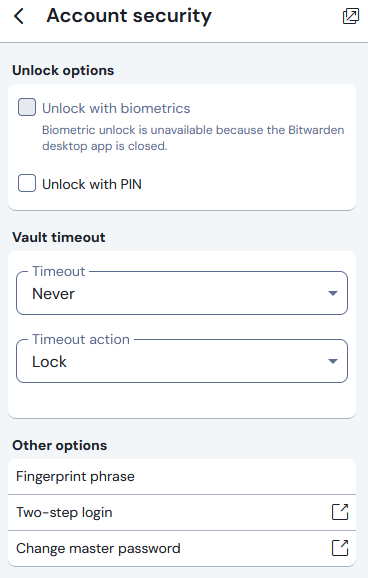Enable the Unlock with biometrics checkbox

[x=27, y=107]
